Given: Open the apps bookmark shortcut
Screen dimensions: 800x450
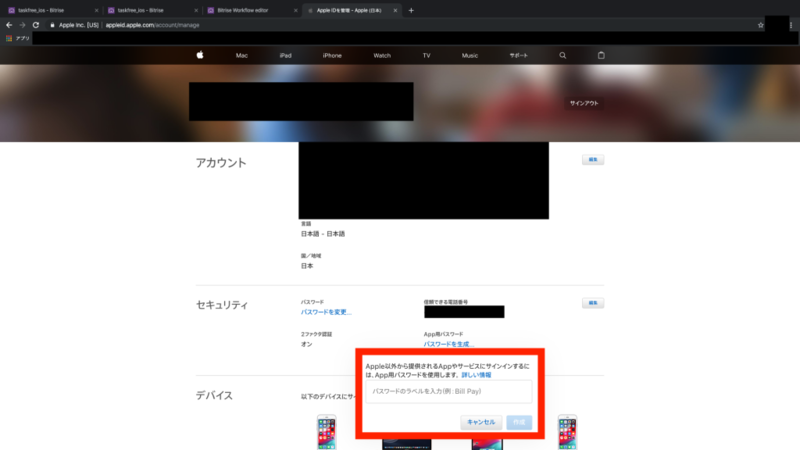Looking at the screenshot, I should (17, 38).
